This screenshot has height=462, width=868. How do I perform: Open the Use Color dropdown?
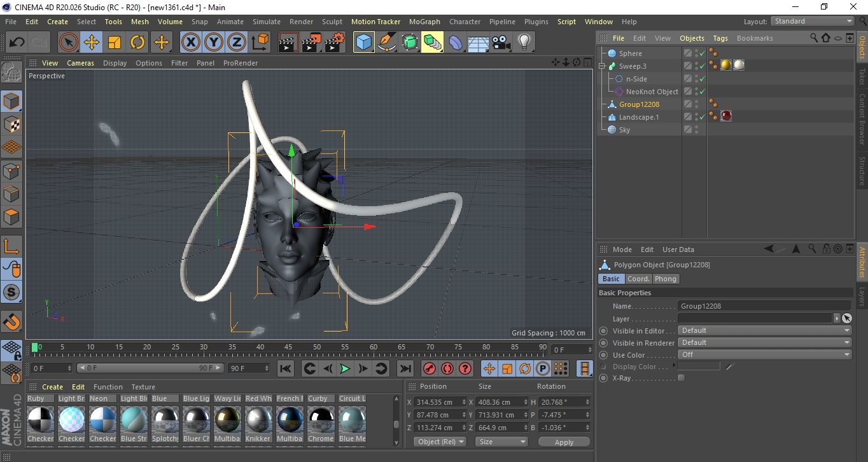pyautogui.click(x=765, y=354)
